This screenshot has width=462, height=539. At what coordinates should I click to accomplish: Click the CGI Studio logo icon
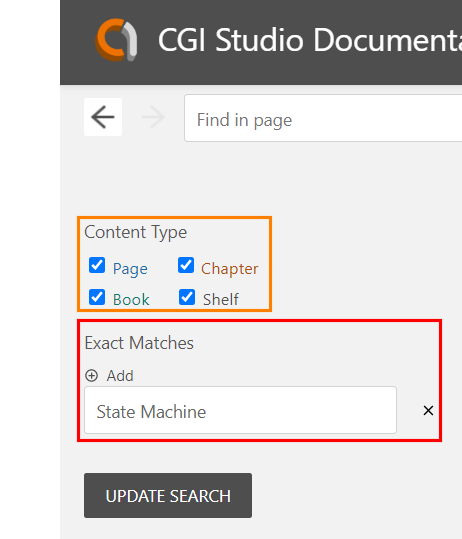(x=116, y=40)
